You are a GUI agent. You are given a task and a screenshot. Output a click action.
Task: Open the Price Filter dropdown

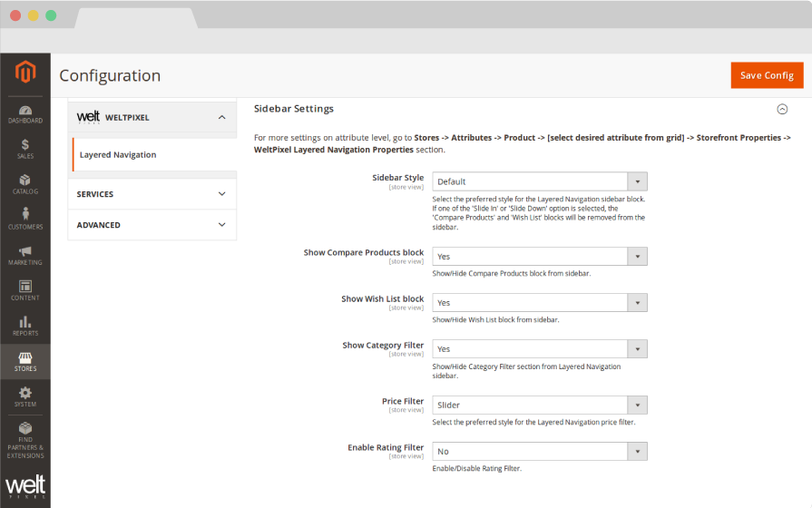[539, 405]
